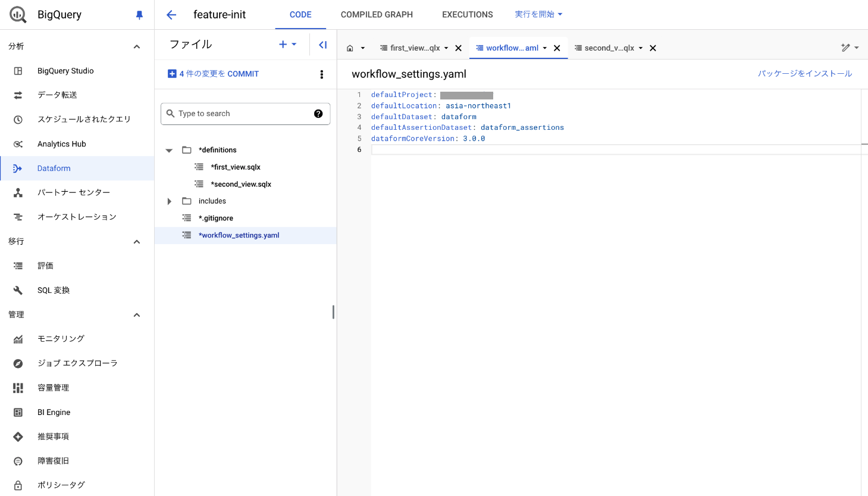Toggle the pin navigation icon
This screenshot has height=496, width=868.
(139, 15)
